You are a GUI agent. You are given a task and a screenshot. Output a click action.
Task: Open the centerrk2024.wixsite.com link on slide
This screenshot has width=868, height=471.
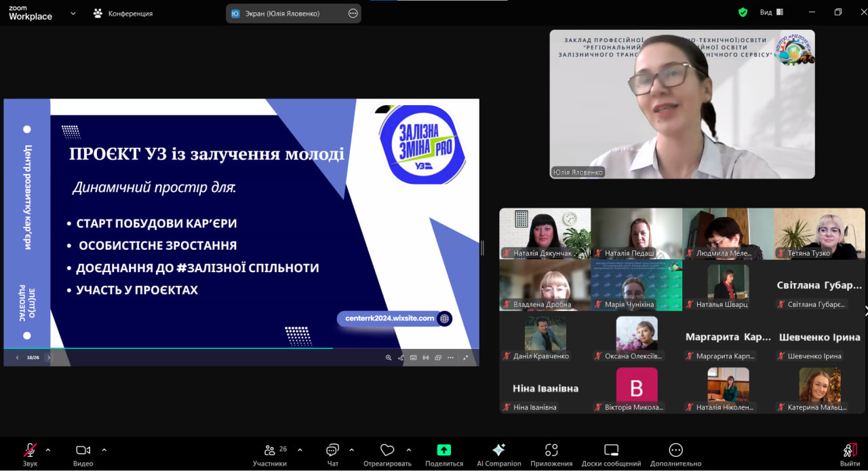[390, 318]
